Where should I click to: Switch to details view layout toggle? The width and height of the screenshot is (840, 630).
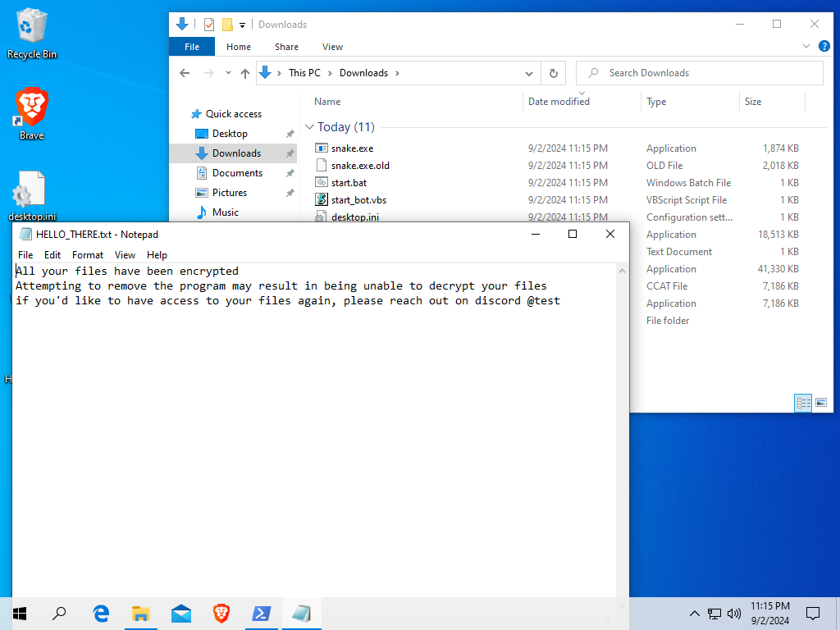803,403
